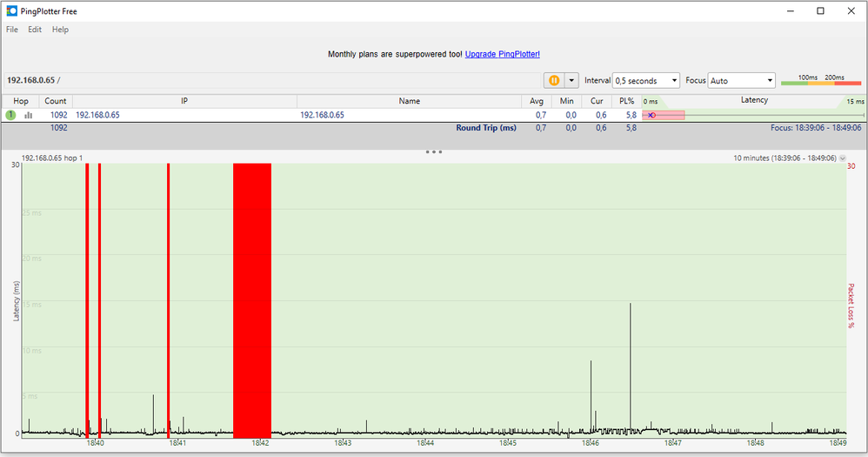Open the Help menu
The width and height of the screenshot is (868, 457).
(x=60, y=30)
